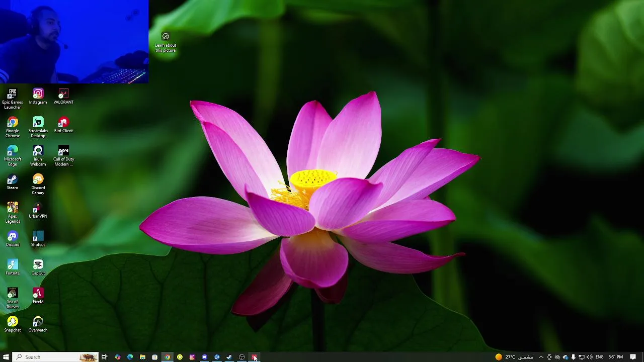Click the microphone tray icon
Screen dimensions: 644x362
click(573, 357)
